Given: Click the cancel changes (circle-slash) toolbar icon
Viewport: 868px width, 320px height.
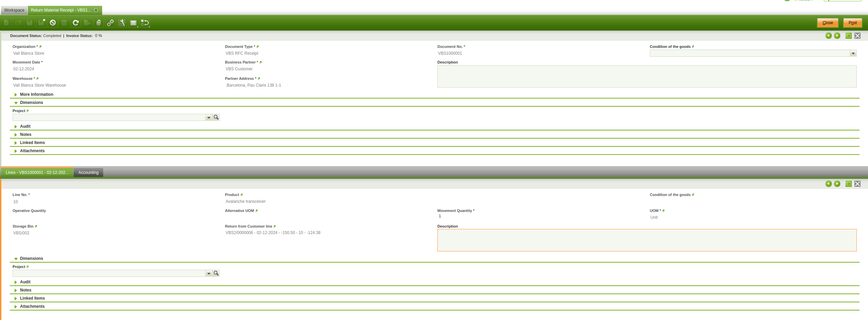Looking at the screenshot, I should [53, 23].
